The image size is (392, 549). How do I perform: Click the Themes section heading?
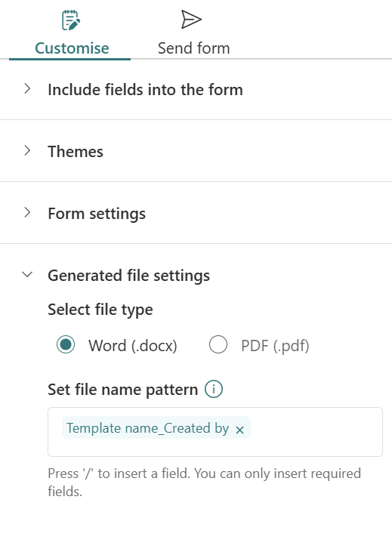point(76,152)
